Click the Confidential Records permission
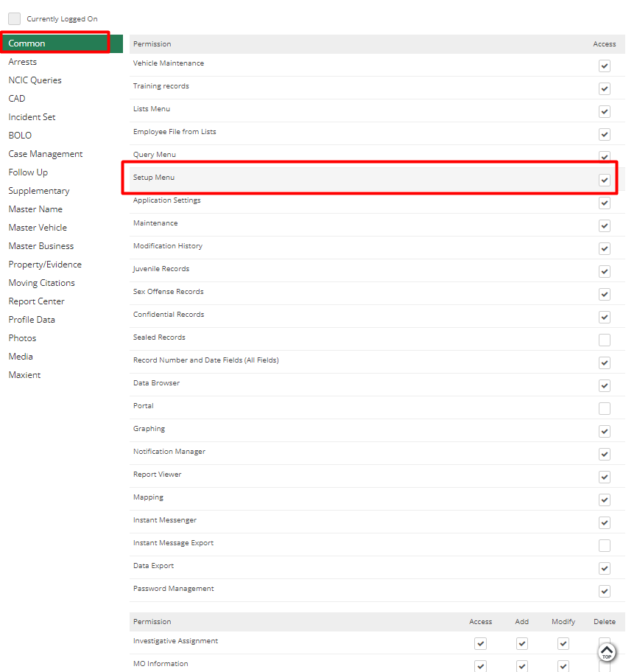The height and width of the screenshot is (672, 637). point(169,314)
